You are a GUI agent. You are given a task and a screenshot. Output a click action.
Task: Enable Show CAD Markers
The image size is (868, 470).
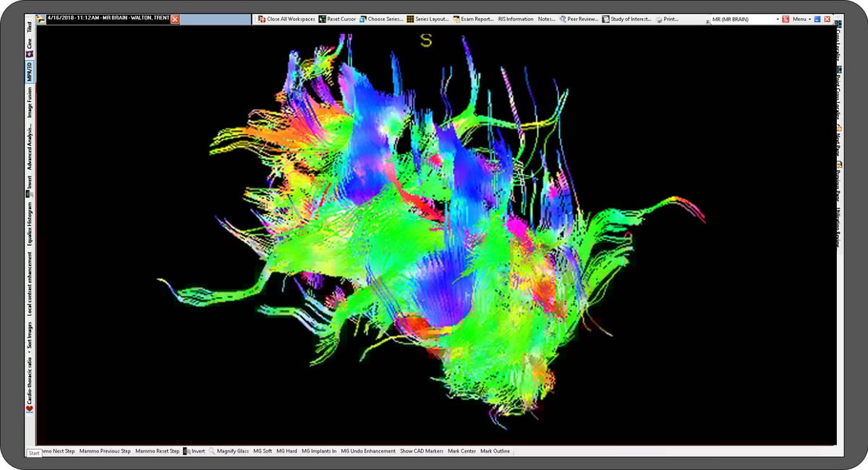pos(422,450)
